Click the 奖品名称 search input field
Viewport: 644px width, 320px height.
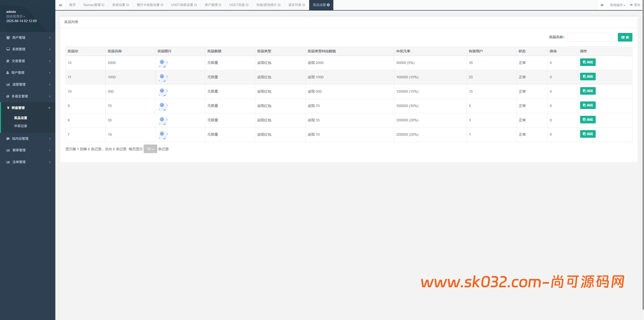pyautogui.click(x=592, y=37)
